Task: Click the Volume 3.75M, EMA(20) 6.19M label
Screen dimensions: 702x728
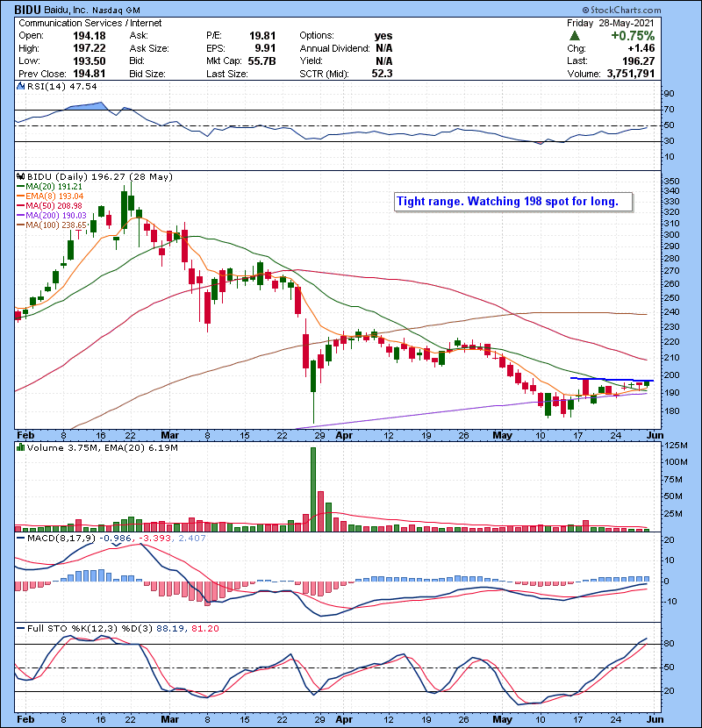Action: 102,447
